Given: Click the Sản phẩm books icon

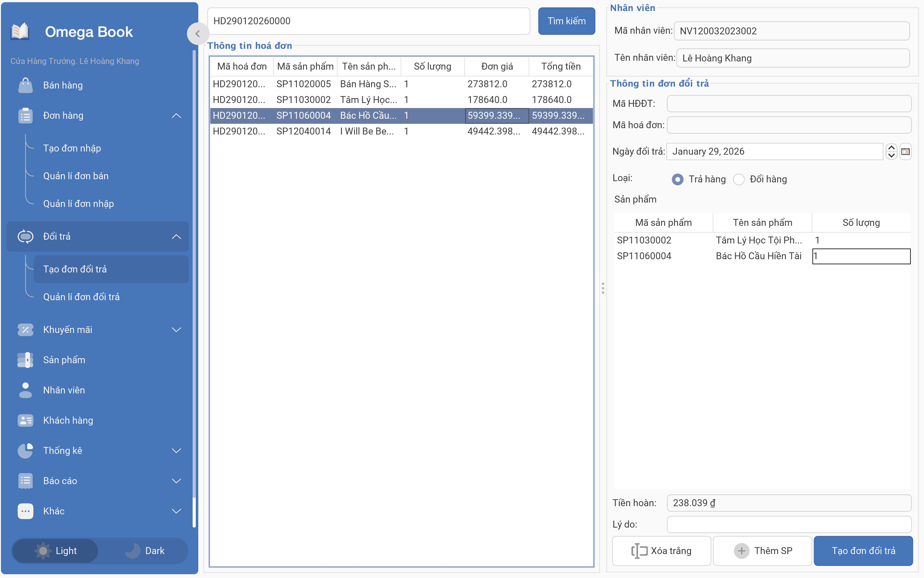Looking at the screenshot, I should coord(25,360).
